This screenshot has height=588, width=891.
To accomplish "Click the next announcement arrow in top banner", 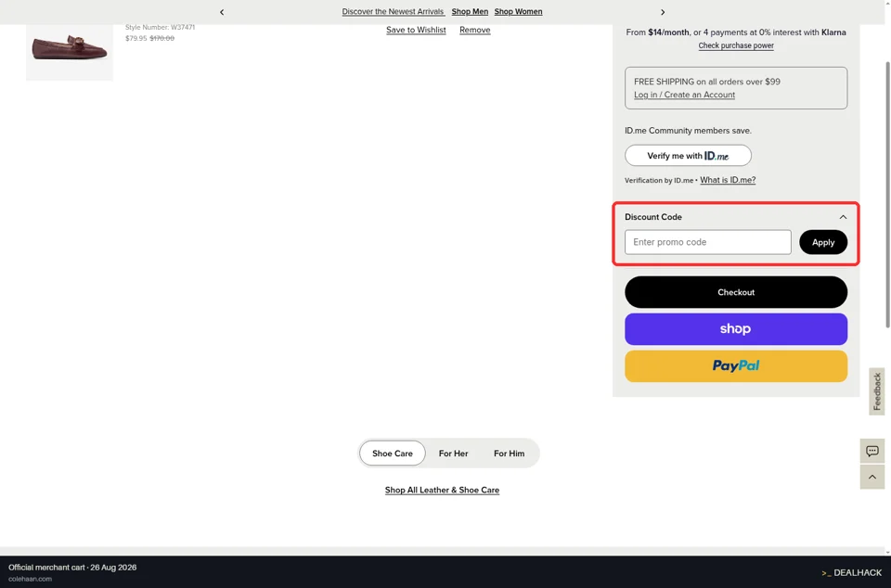I will [x=663, y=12].
